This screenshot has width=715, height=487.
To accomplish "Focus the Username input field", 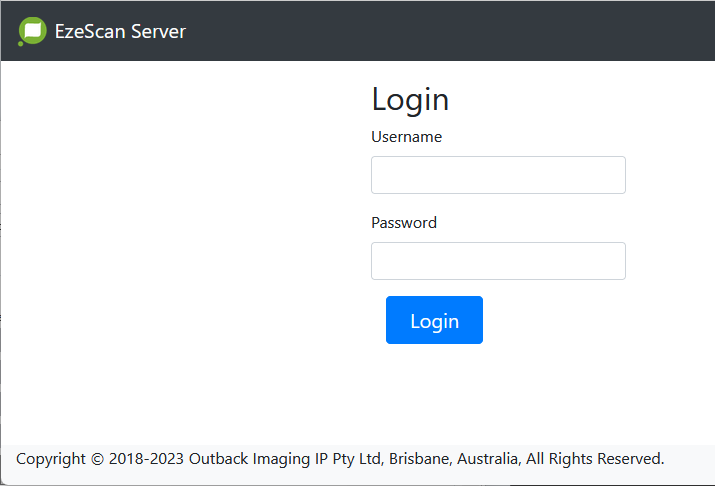I will point(498,175).
